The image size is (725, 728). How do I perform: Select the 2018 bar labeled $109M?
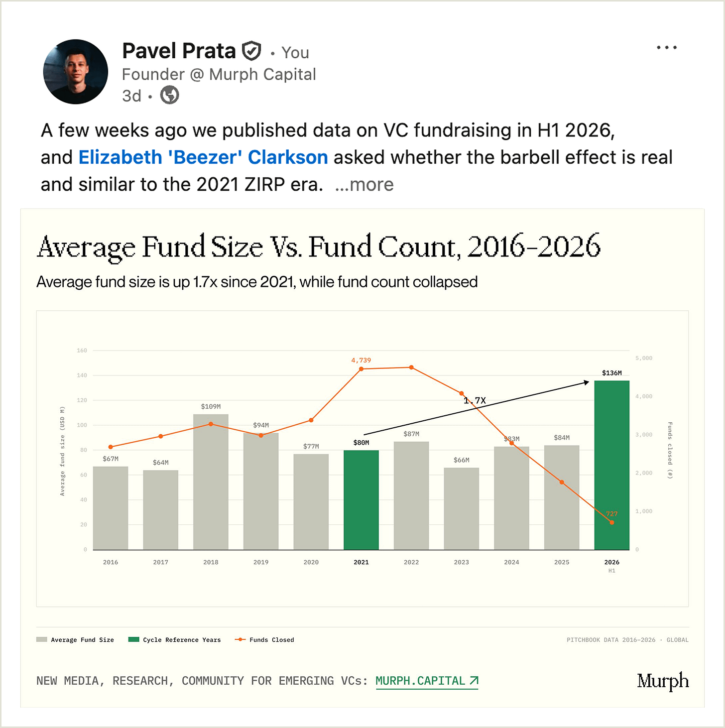coord(211,482)
